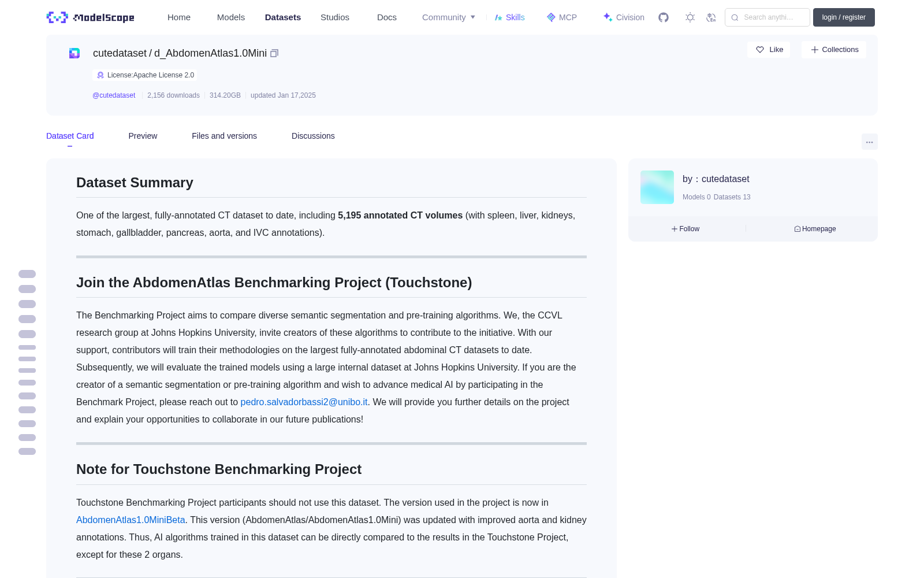
Task: Switch to the Discussions tab
Action: pyautogui.click(x=313, y=136)
